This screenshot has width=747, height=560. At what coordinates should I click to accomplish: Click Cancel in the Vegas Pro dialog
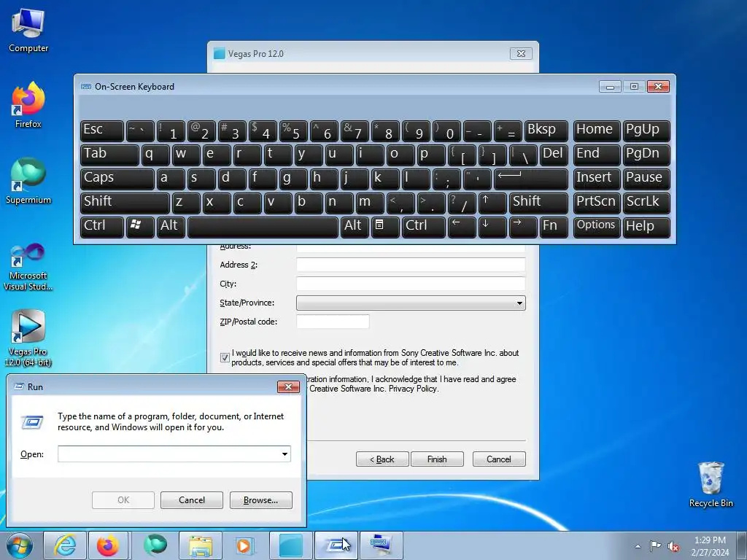click(x=499, y=459)
